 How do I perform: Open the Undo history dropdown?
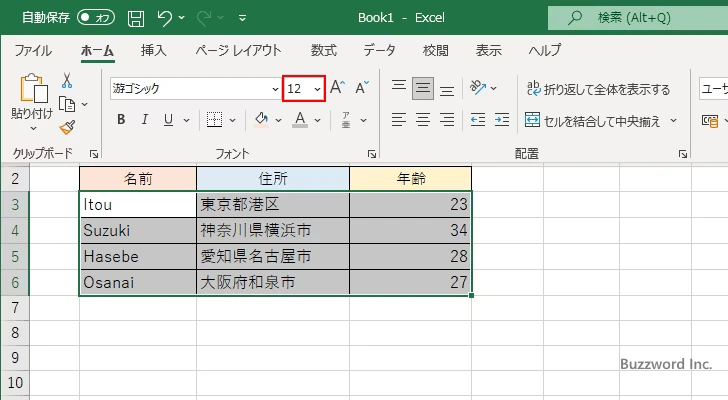[182, 18]
